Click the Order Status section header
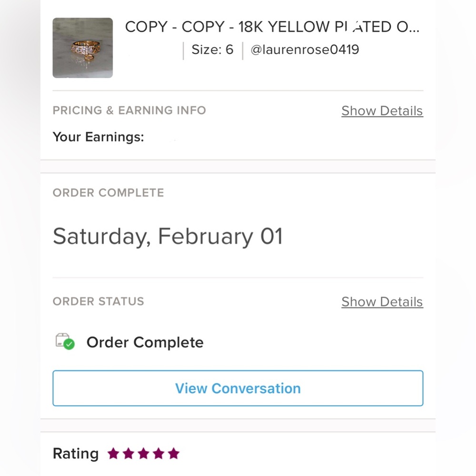This screenshot has width=476, height=476. (x=99, y=301)
